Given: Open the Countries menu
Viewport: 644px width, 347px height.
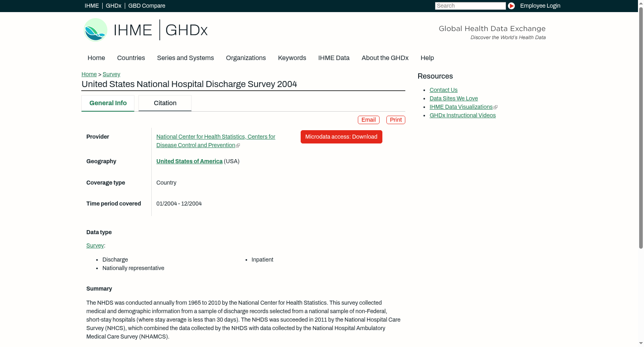Looking at the screenshot, I should [x=131, y=58].
